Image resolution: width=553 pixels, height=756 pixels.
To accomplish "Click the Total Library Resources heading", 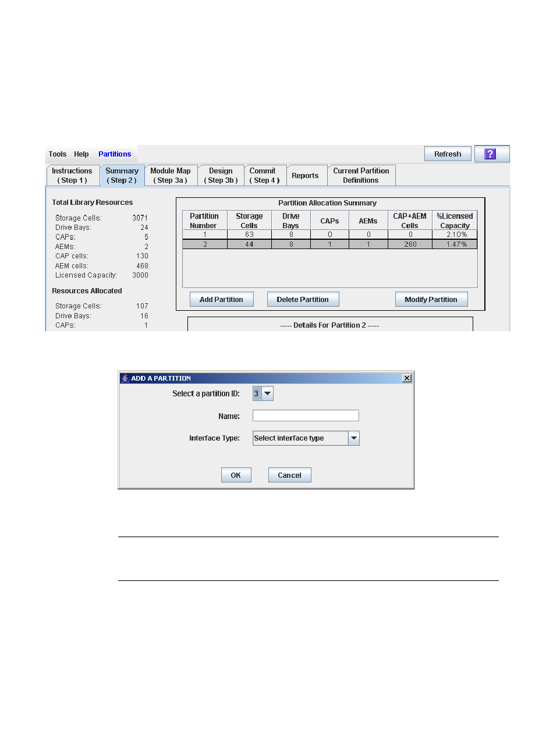I will [x=93, y=203].
